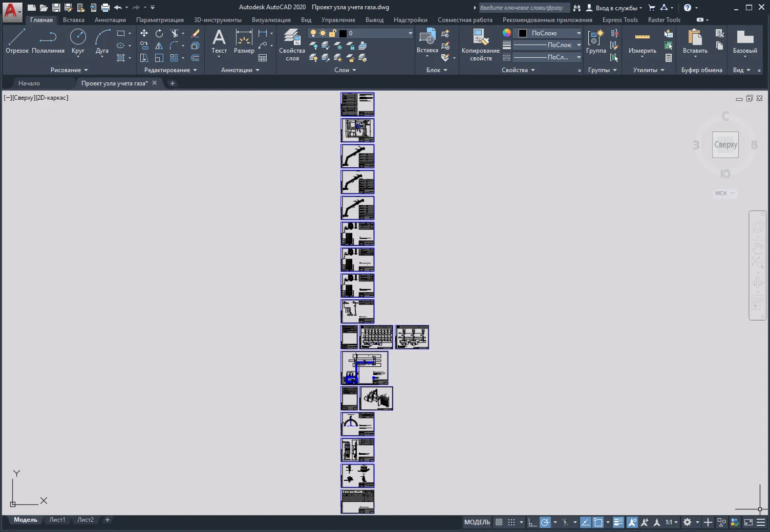Click the [2D-каркас] visual style control
This screenshot has width=770, height=532.
[52, 98]
